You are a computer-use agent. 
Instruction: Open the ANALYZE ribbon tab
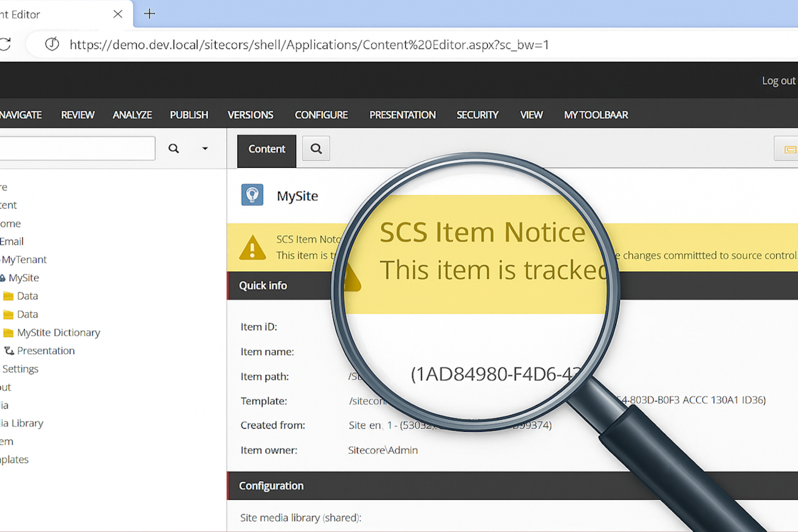[132, 115]
